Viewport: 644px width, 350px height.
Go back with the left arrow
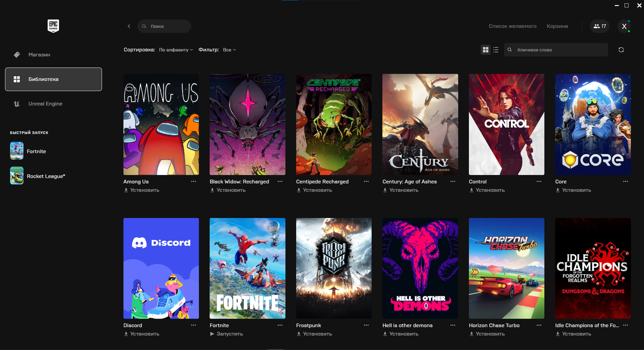tap(129, 26)
